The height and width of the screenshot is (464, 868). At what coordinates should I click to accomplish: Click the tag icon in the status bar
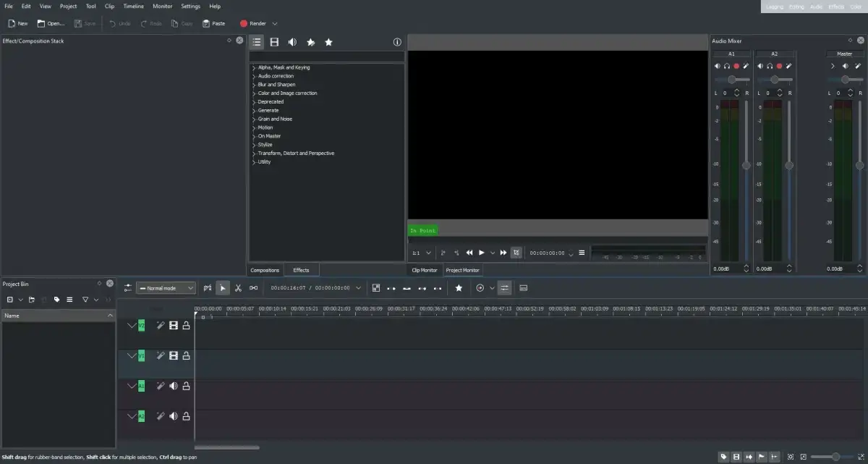[x=723, y=458]
